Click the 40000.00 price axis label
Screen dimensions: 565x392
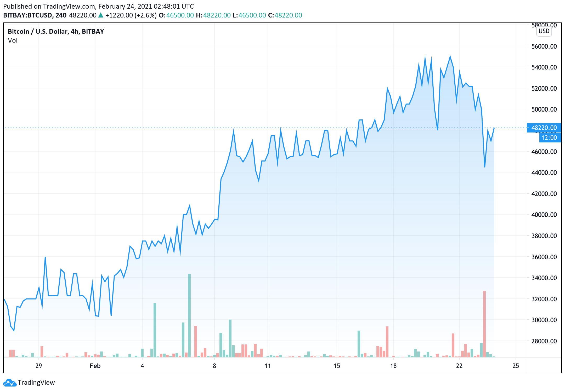pyautogui.click(x=544, y=215)
